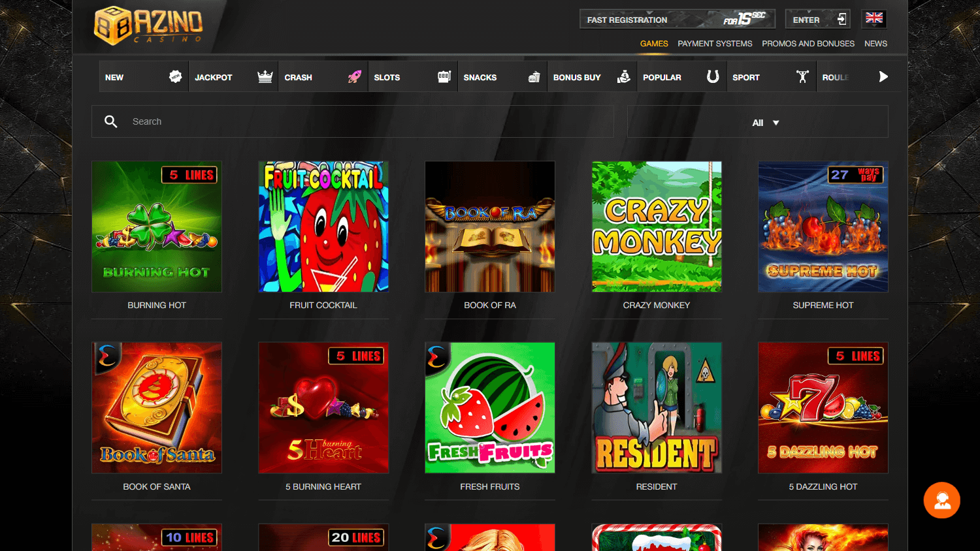
Task: Click the Slots machine icon
Action: 444,76
